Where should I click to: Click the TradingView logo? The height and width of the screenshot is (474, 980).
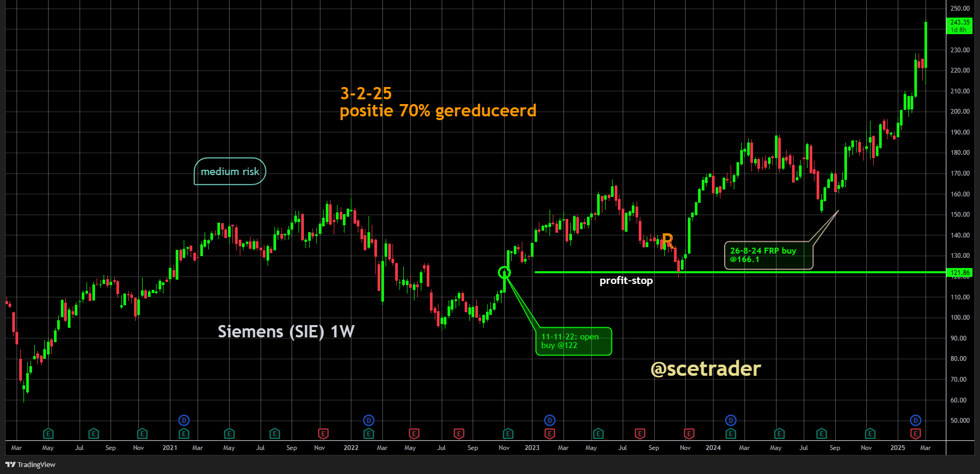pyautogui.click(x=30, y=464)
